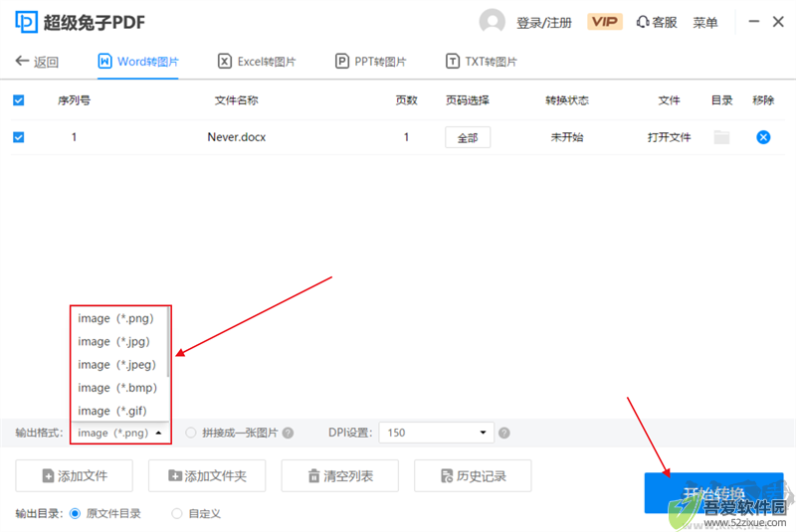Open the VIP badge
The image size is (796, 532).
(605, 22)
